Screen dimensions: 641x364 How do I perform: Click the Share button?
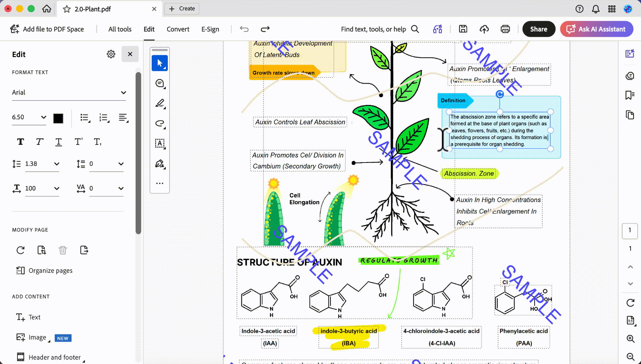click(x=539, y=29)
